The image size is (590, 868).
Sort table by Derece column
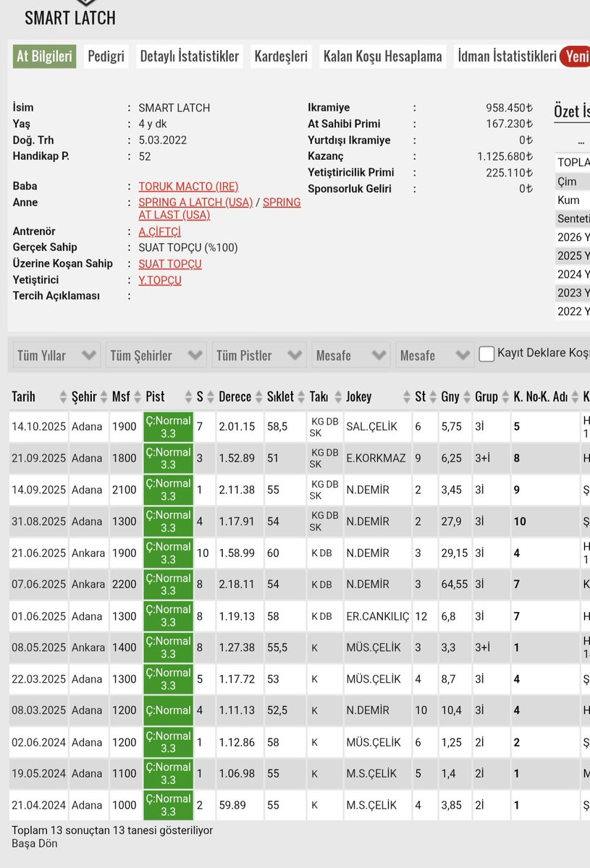[x=239, y=396]
